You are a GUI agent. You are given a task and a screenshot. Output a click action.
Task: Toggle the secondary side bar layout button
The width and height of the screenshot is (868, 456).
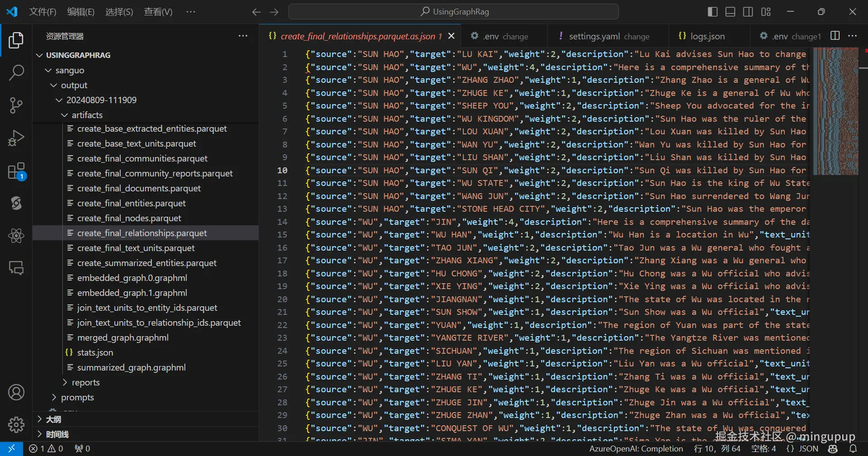748,12
